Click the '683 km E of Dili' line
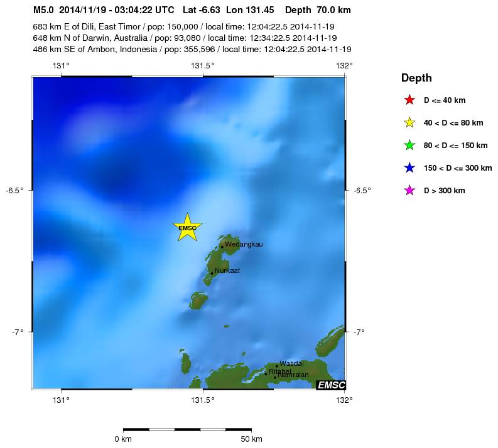 tap(183, 26)
